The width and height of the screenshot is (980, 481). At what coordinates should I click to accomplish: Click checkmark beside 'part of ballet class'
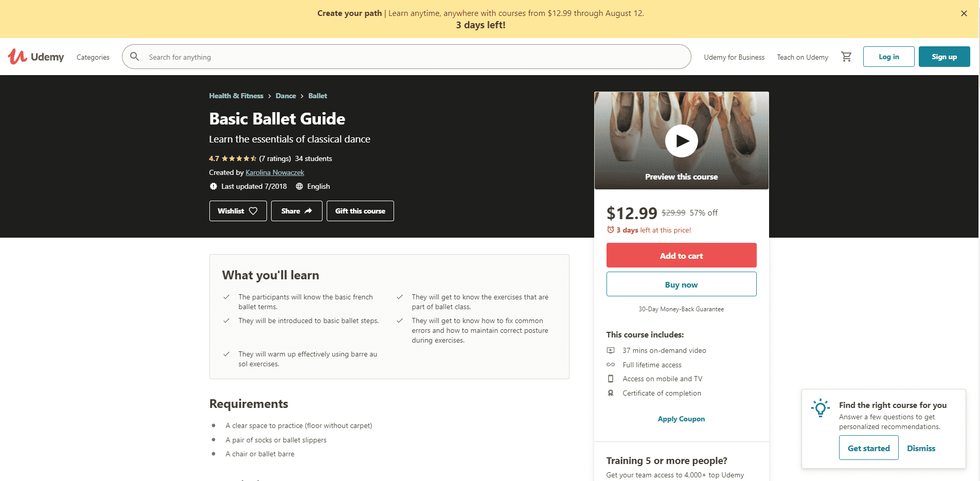400,297
